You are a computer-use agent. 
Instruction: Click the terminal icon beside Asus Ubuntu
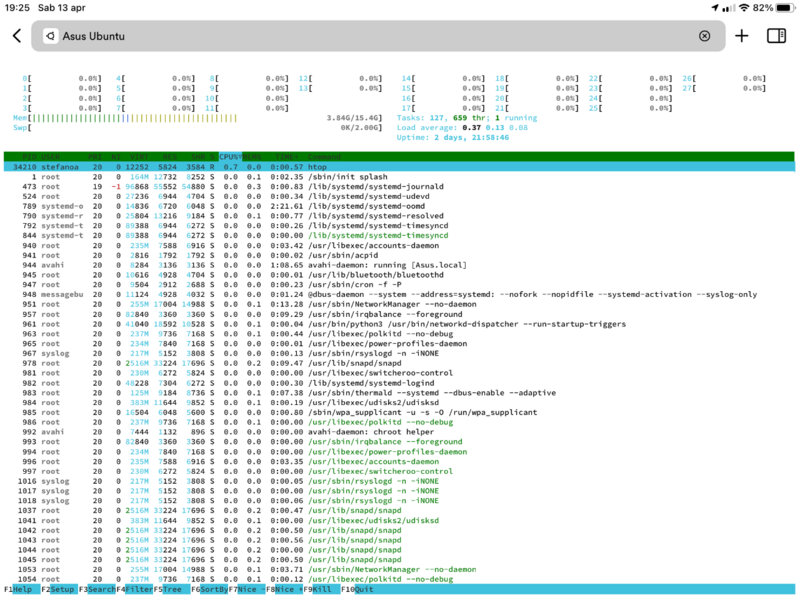[49, 36]
